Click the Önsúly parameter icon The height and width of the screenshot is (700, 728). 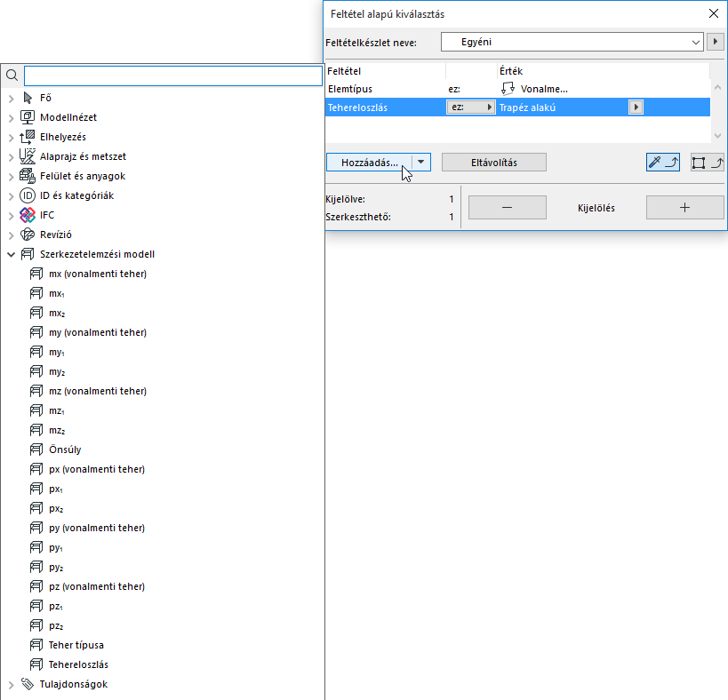[x=36, y=449]
